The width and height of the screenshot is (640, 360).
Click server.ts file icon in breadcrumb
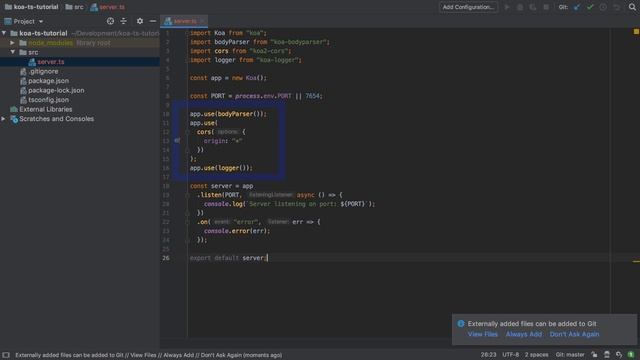(94, 7)
